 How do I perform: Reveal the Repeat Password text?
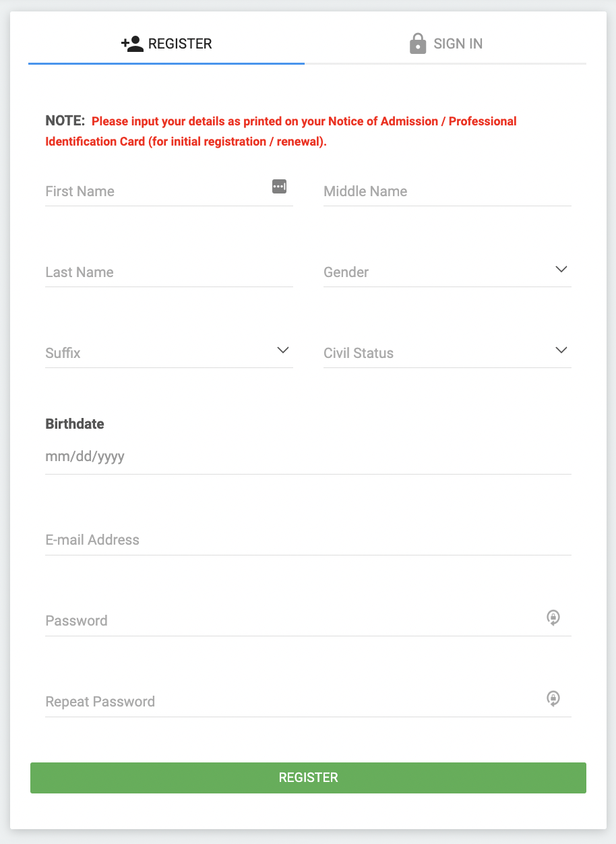coord(553,699)
